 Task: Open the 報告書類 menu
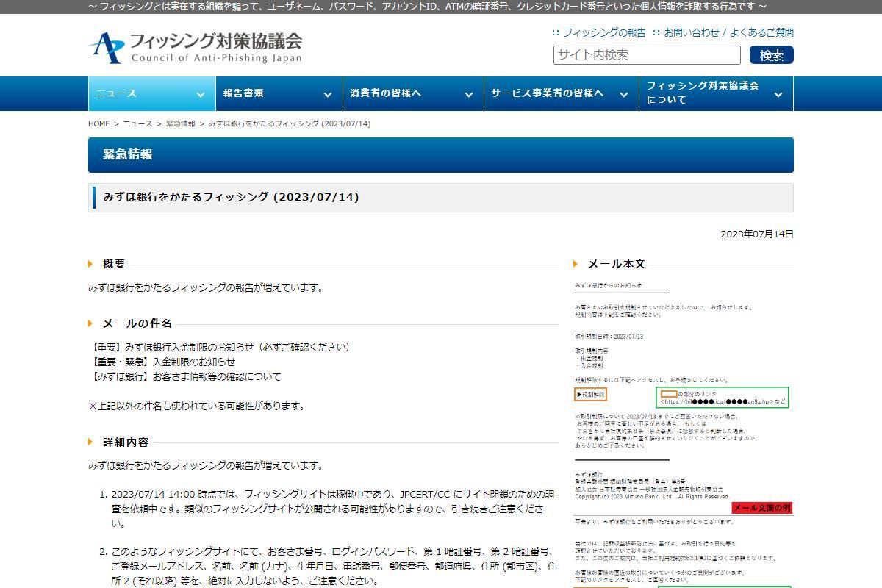pyautogui.click(x=279, y=93)
